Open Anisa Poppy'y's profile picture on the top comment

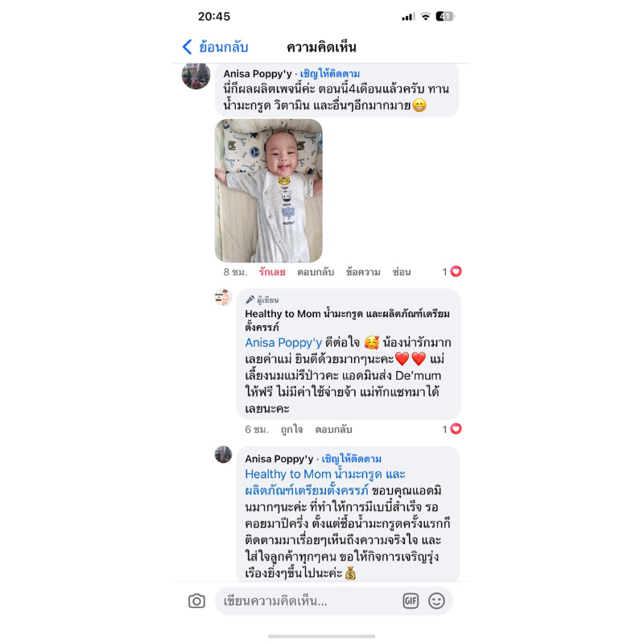196,76
